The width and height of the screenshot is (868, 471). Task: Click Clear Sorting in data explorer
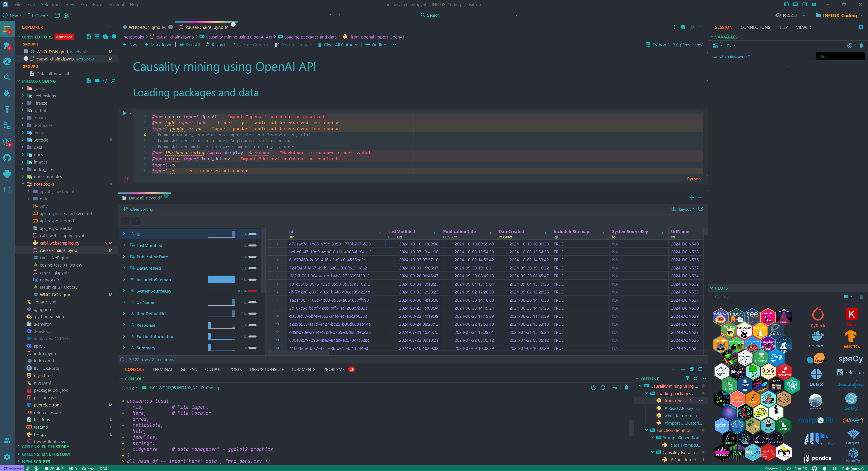pyautogui.click(x=138, y=209)
